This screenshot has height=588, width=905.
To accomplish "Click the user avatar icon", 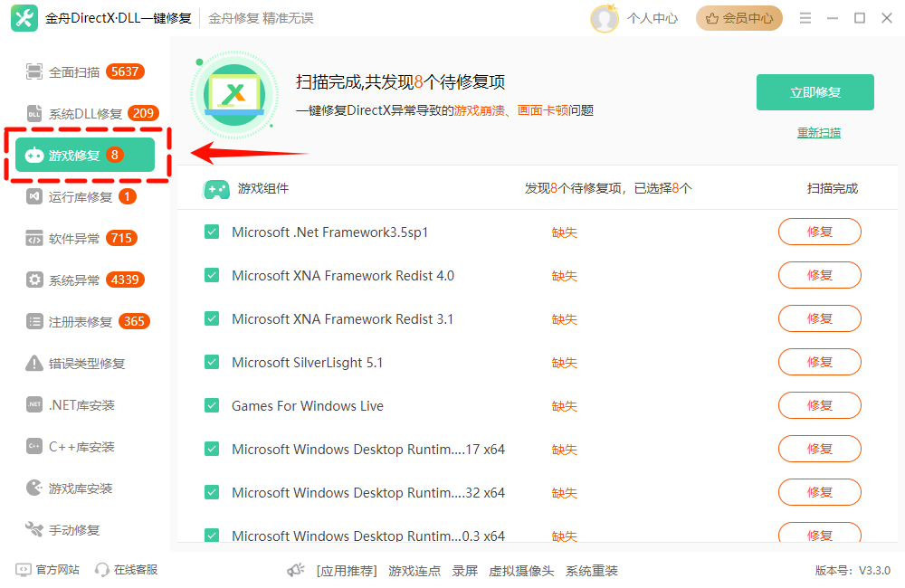I will [x=605, y=18].
